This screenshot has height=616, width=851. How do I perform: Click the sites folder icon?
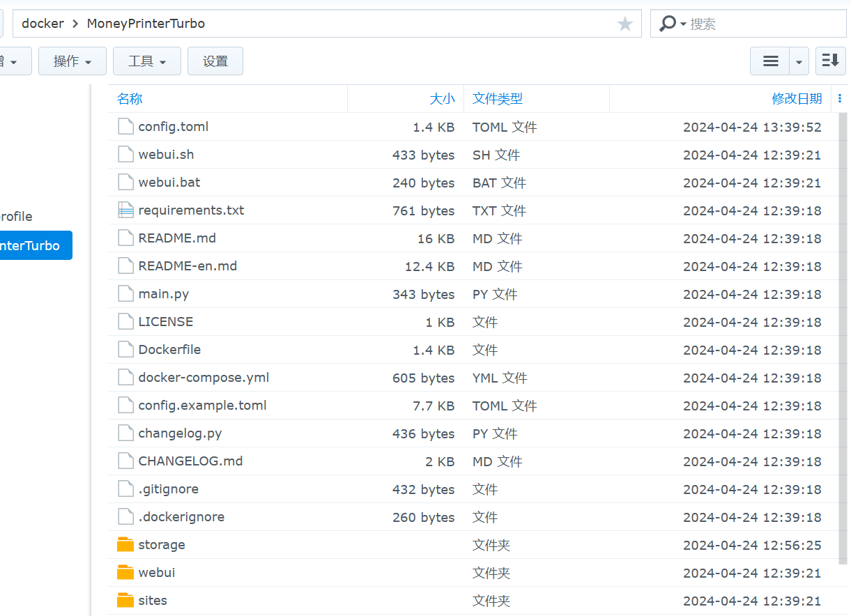coord(125,600)
